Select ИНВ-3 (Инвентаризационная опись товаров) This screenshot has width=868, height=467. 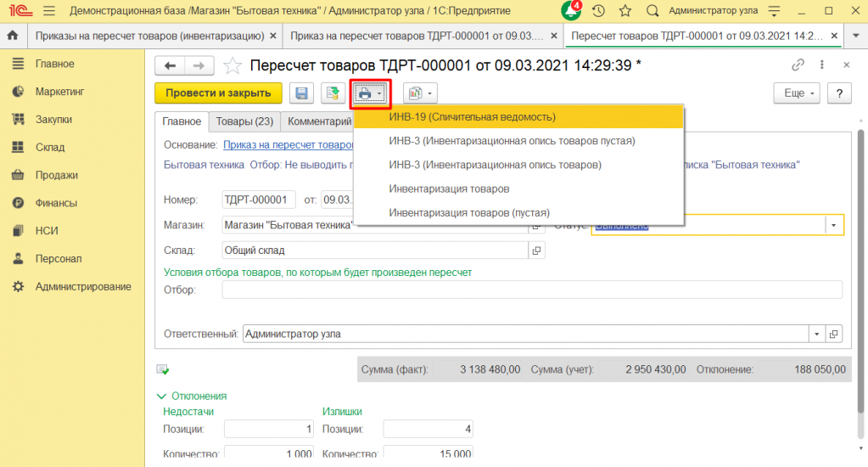coord(518,165)
